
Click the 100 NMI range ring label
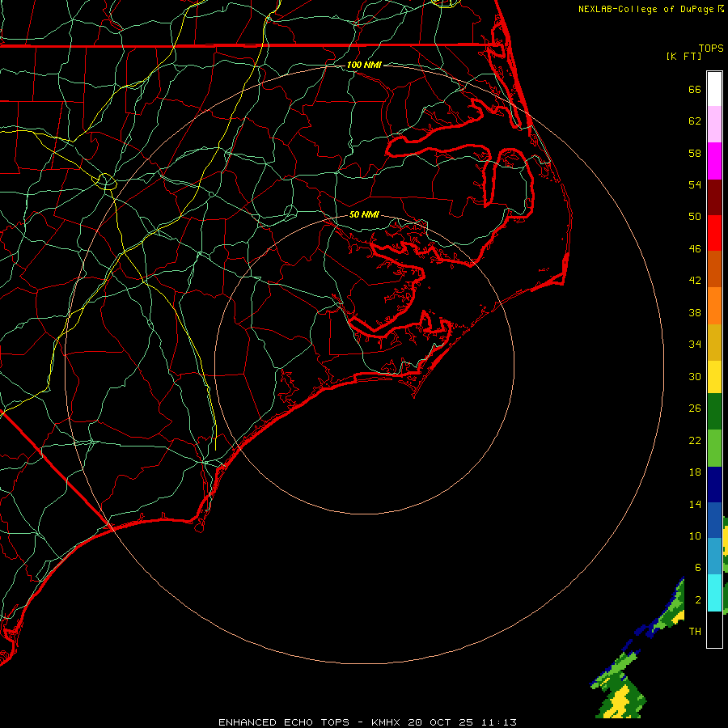(x=364, y=65)
